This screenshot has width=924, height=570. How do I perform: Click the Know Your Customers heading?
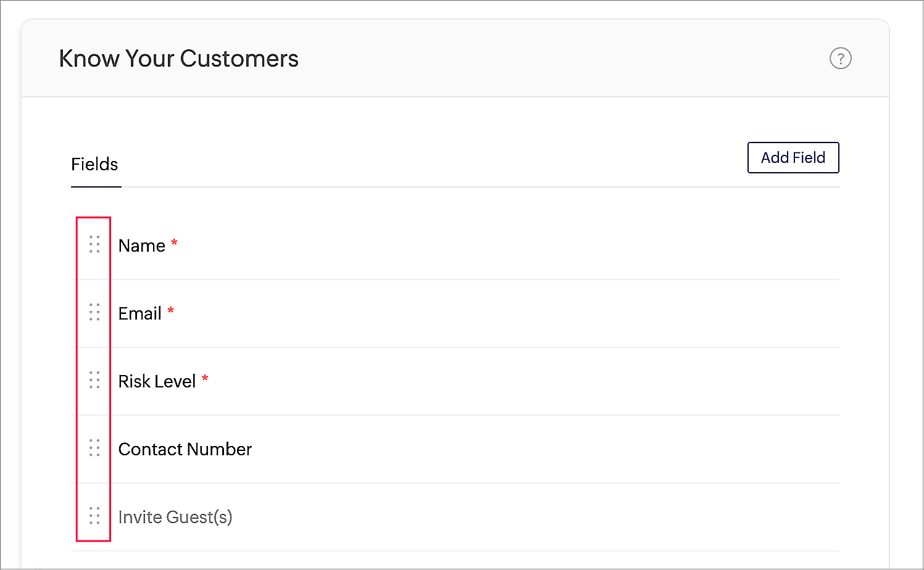(179, 59)
